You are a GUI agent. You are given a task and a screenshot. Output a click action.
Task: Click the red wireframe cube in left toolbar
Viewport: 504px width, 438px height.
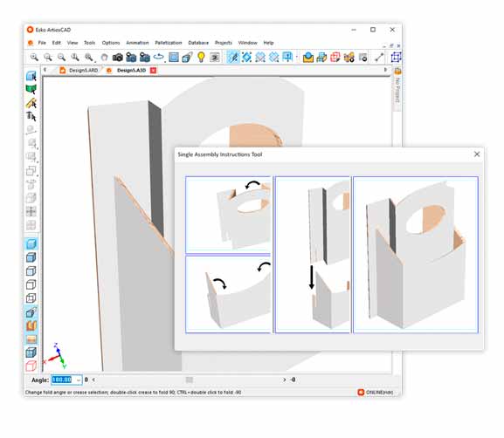tap(31, 366)
